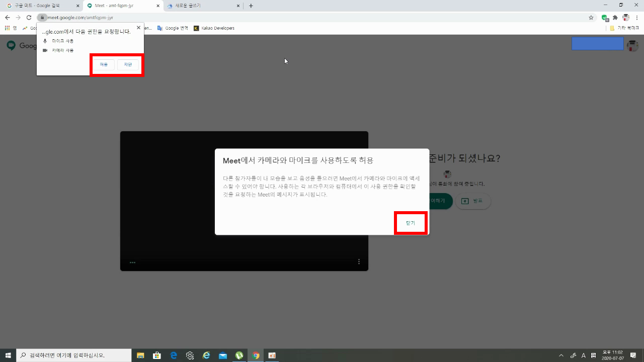This screenshot has width=644, height=362.
Task: Open the green shield extension
Action: click(x=605, y=18)
